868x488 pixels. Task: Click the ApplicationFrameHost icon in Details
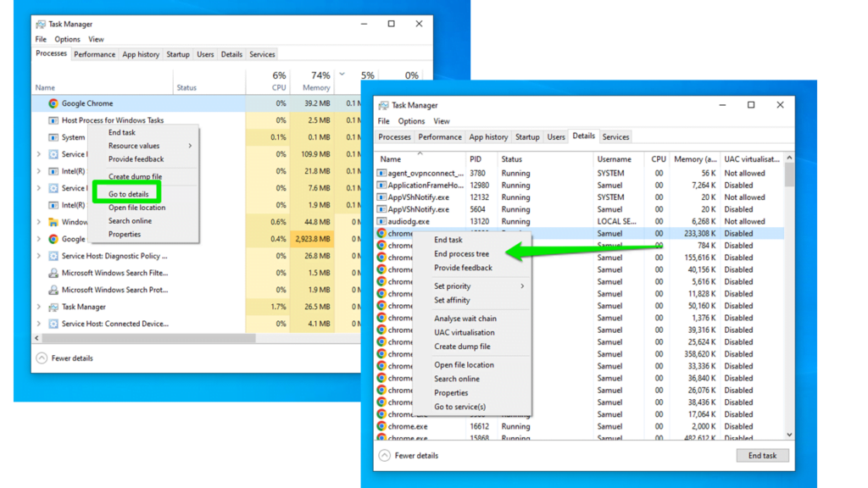coord(382,186)
